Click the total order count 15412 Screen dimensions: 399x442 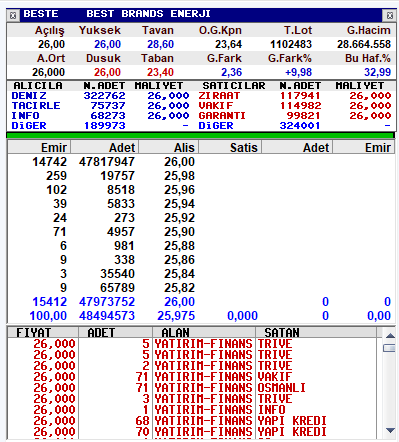[x=50, y=302]
